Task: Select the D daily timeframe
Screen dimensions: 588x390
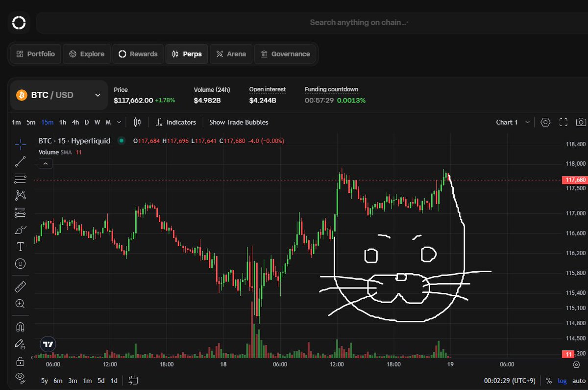Action: tap(87, 122)
